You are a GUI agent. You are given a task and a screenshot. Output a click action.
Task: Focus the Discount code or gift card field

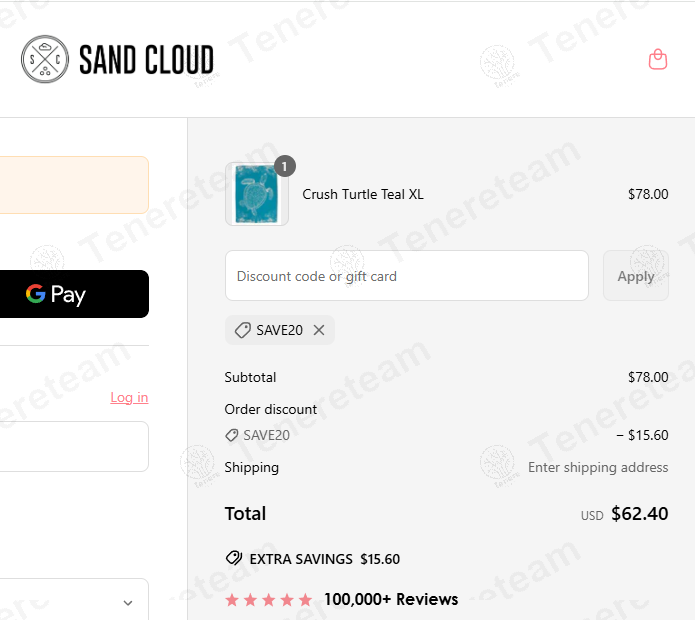406,276
